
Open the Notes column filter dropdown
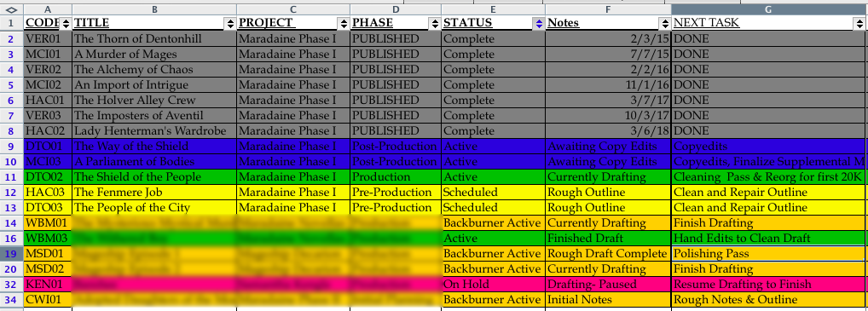tap(665, 23)
